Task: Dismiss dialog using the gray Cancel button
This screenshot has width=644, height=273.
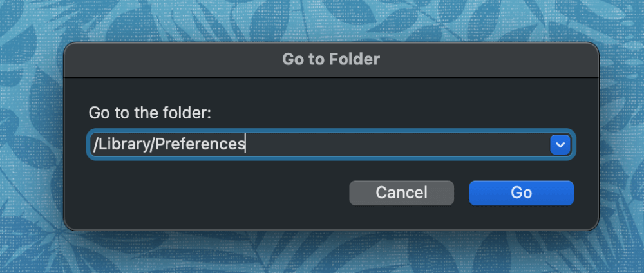Action: coord(401,193)
